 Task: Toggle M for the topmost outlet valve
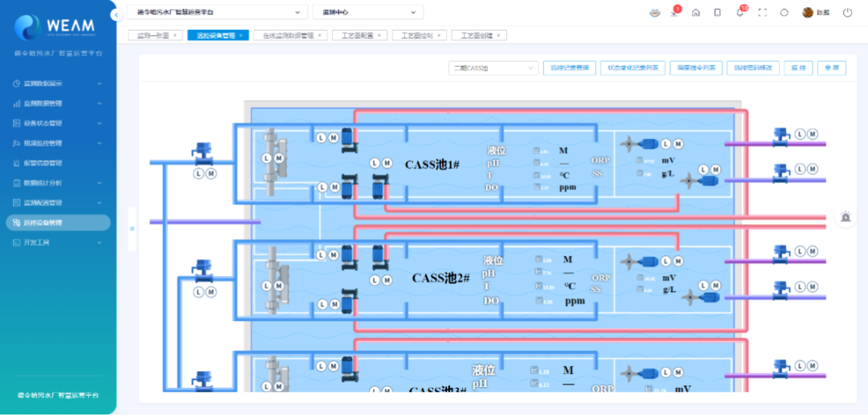[813, 134]
